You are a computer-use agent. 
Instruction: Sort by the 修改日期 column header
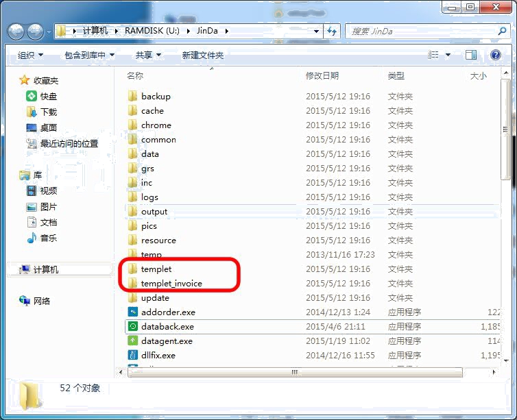[x=322, y=76]
